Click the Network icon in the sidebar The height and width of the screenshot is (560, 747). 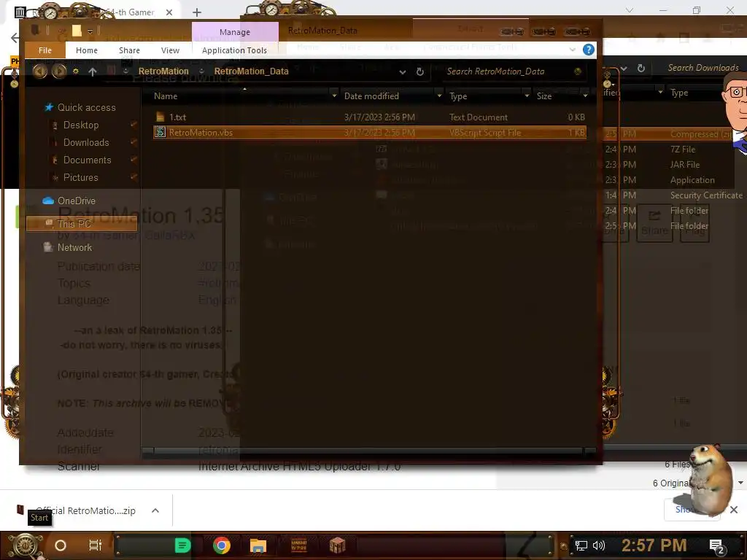point(47,247)
